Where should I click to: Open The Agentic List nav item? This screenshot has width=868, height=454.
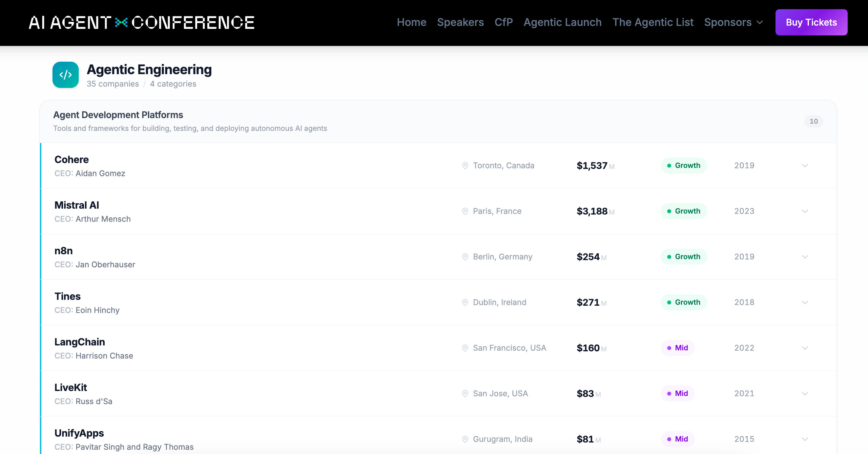pyautogui.click(x=653, y=22)
